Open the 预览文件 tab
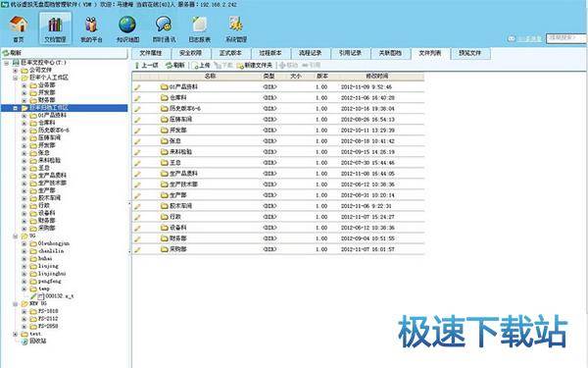This screenshot has height=368, width=588. point(469,53)
